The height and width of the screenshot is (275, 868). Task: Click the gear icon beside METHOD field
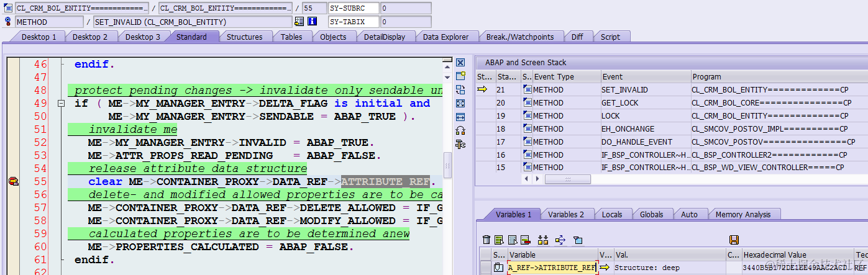pyautogui.click(x=8, y=22)
